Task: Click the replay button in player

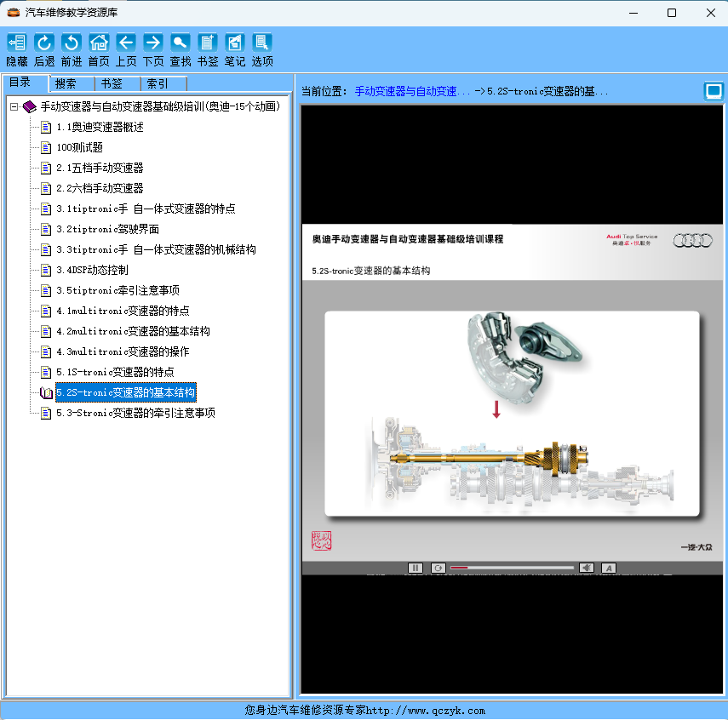Action: click(438, 568)
